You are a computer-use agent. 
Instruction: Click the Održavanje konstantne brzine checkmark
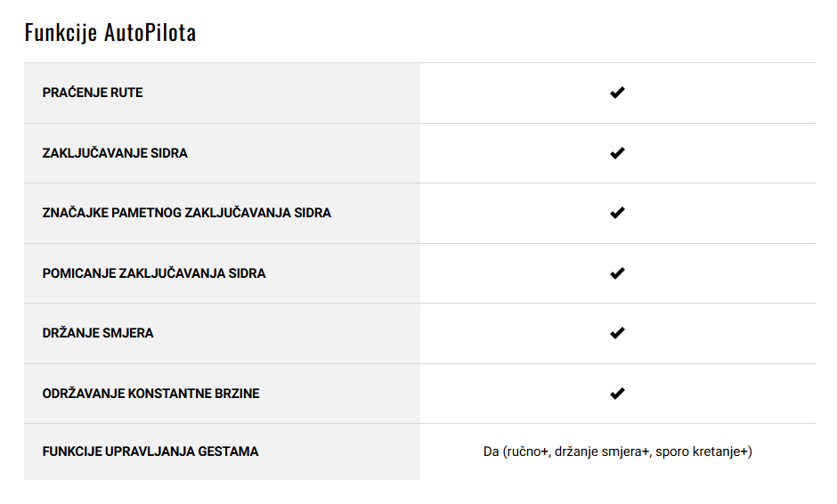617,394
